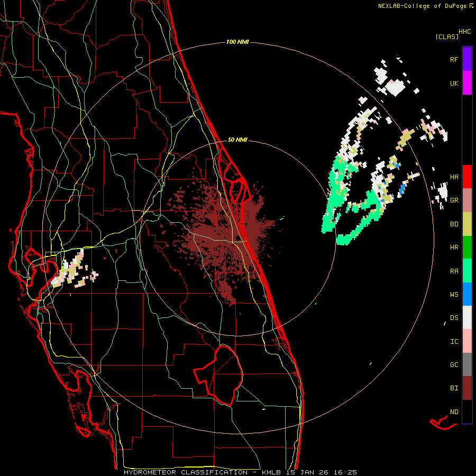Click the RA legend label
This screenshot has height=476, width=476.
point(454,271)
